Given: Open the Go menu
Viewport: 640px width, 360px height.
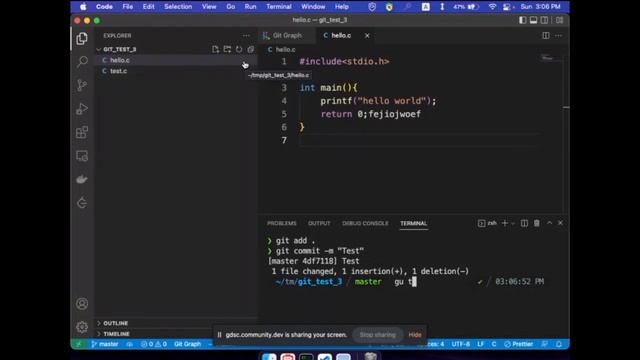Looking at the screenshot, I should pyautogui.click(x=231, y=7).
